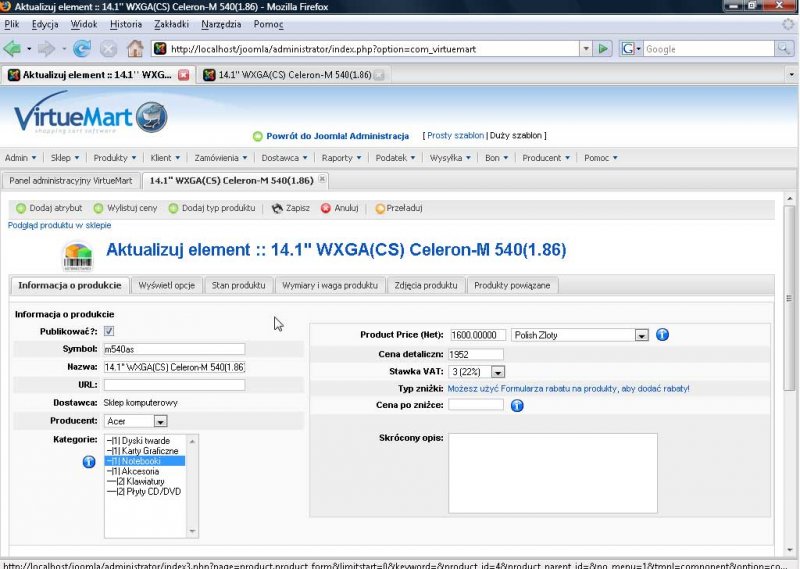Click Podgląd produktu w sklepie link

[59, 225]
